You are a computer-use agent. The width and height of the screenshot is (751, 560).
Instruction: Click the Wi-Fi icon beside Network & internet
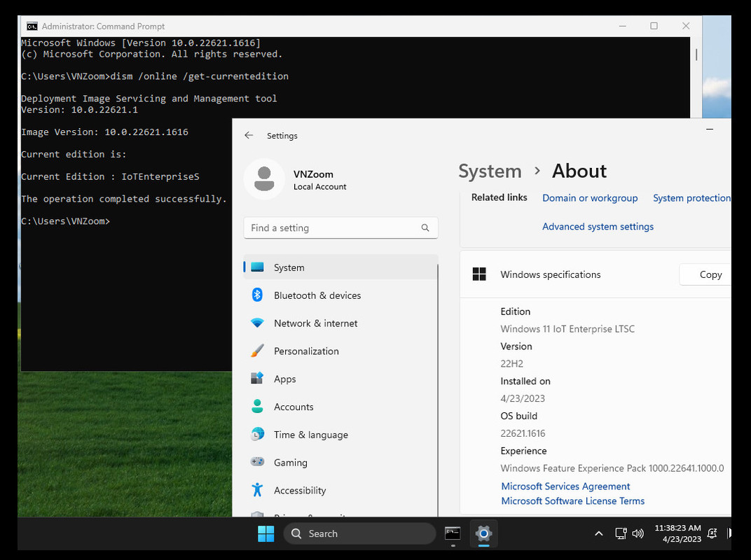pos(257,323)
